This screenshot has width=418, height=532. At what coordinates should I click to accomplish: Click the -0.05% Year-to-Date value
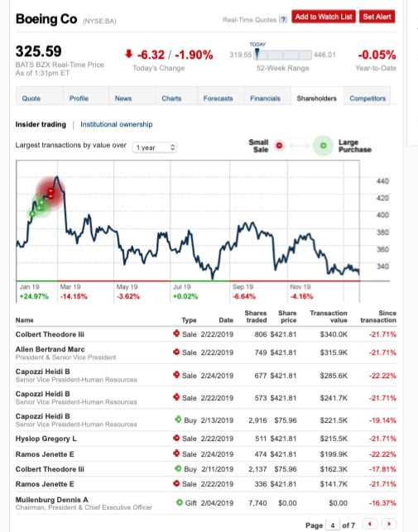(377, 55)
